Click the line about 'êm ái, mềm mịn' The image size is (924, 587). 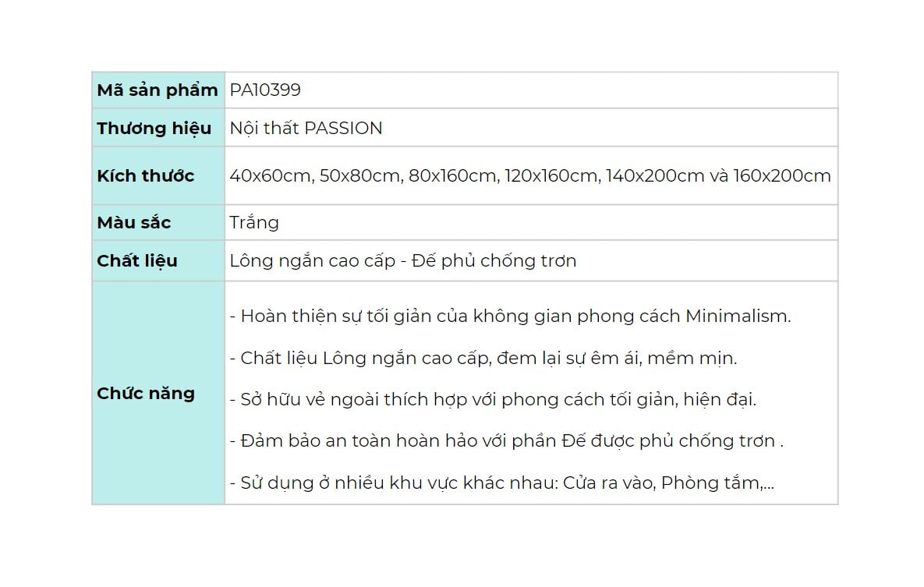pos(483,359)
